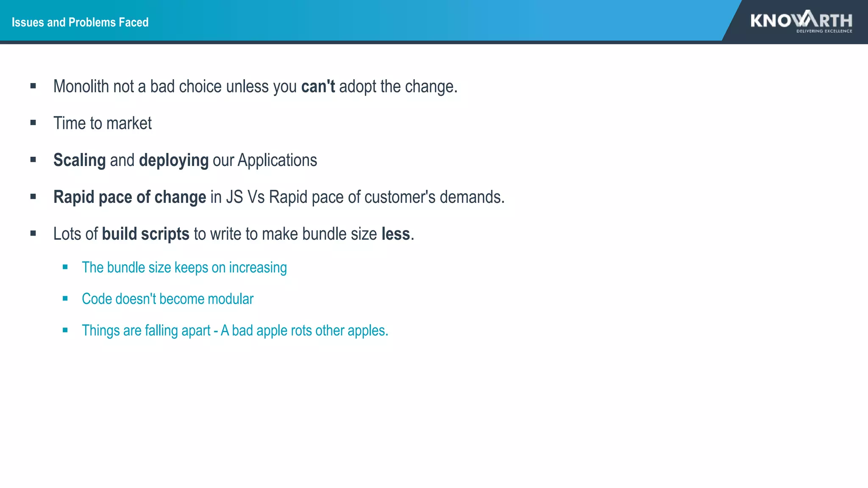This screenshot has width=868, height=488.
Task: Click 'Things are falling apart' sub-bullet text
Action: (x=235, y=330)
